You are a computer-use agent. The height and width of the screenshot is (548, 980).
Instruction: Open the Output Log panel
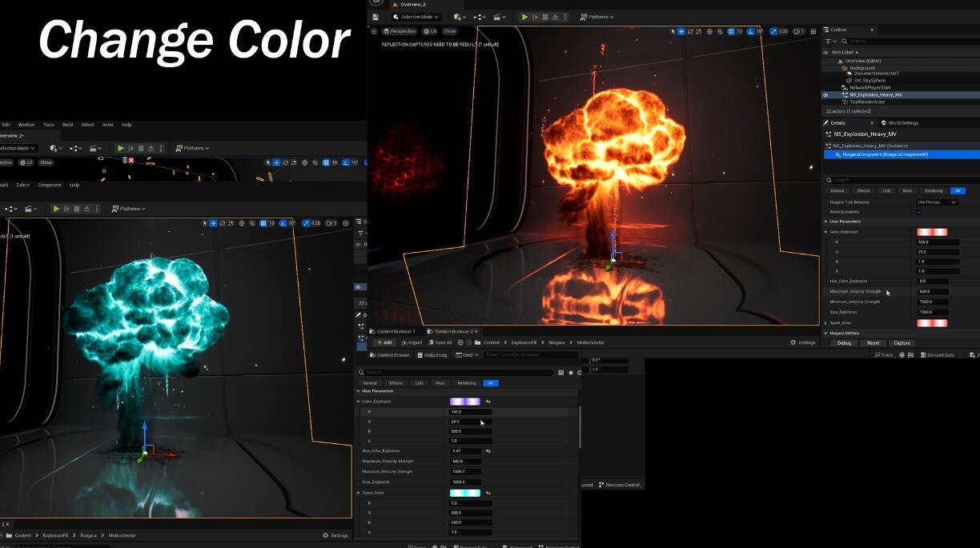432,355
